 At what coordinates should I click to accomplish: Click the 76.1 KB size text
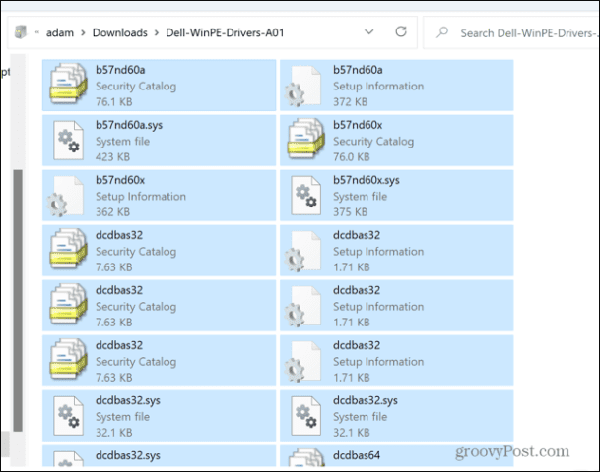point(114,102)
